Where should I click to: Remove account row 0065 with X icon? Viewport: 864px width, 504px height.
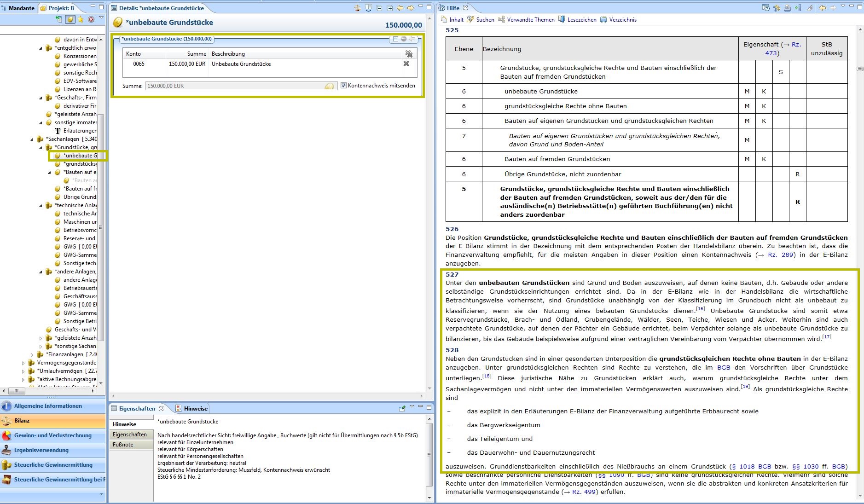tap(406, 64)
